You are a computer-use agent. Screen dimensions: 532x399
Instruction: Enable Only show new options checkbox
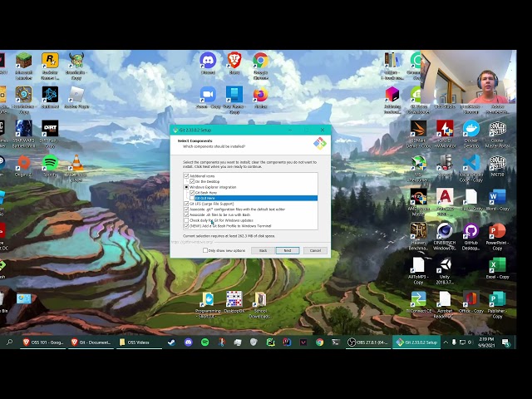(205, 250)
